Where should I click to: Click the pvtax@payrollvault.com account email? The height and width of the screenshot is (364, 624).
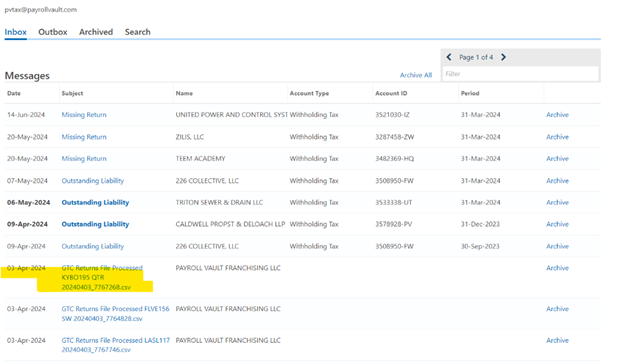point(41,10)
